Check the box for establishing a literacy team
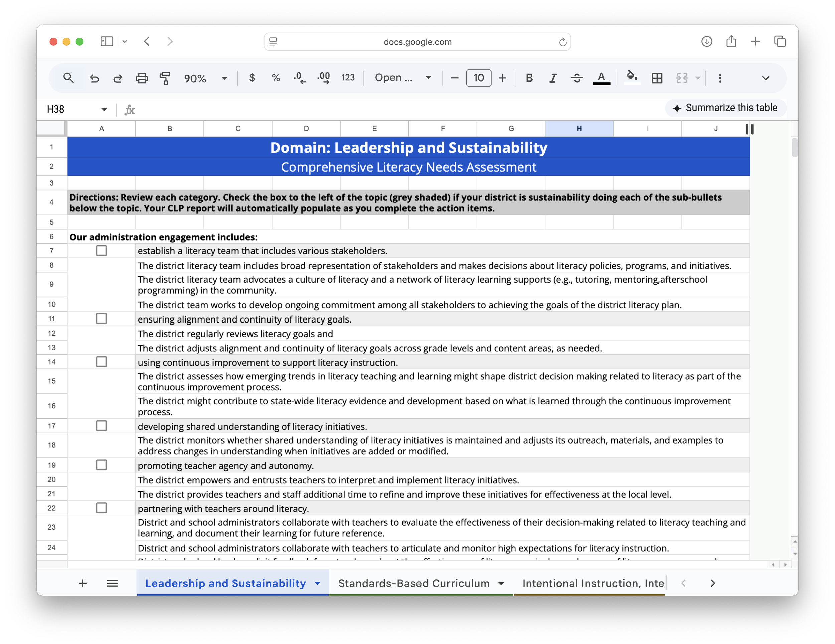Viewport: 835px width, 644px height. [x=101, y=251]
